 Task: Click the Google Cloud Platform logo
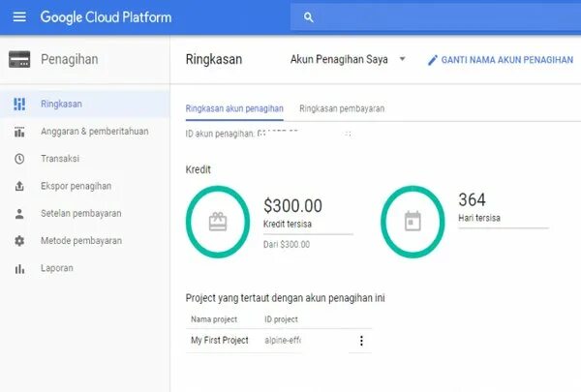coord(106,17)
